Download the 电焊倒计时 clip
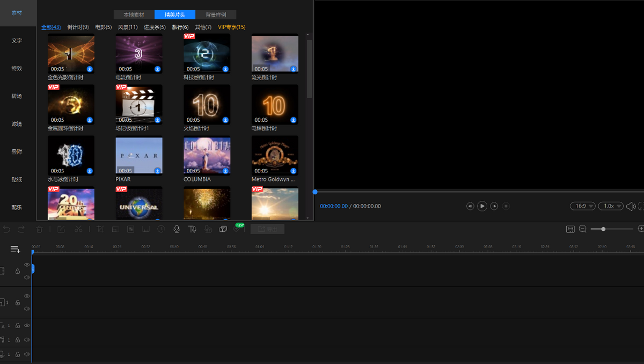Screen dimensions: 644x364 tap(294, 120)
